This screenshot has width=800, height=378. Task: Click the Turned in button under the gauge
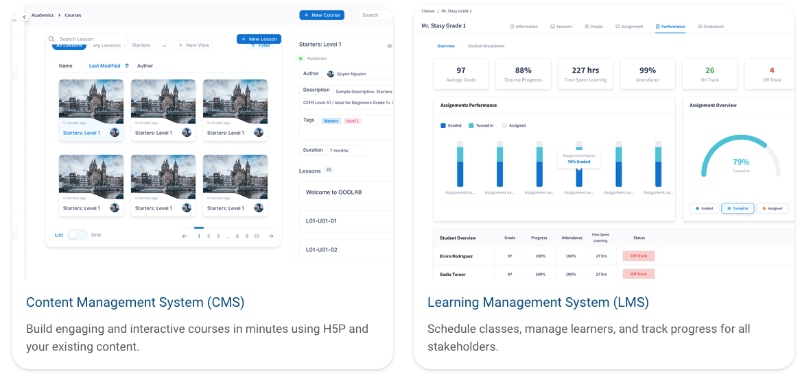[737, 208]
